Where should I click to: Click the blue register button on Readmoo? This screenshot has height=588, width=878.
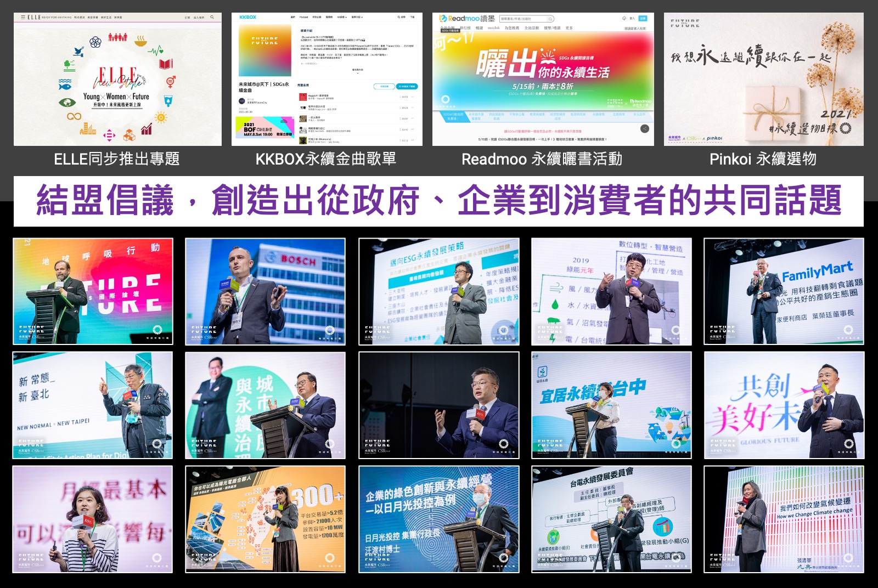tap(643, 19)
